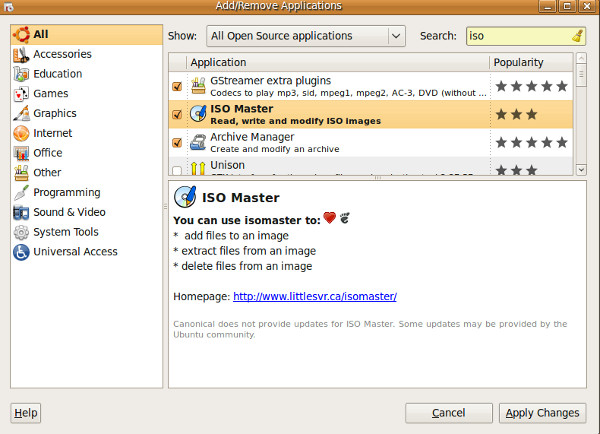Click the System Tools gear icon
The image size is (600, 434).
click(21, 232)
